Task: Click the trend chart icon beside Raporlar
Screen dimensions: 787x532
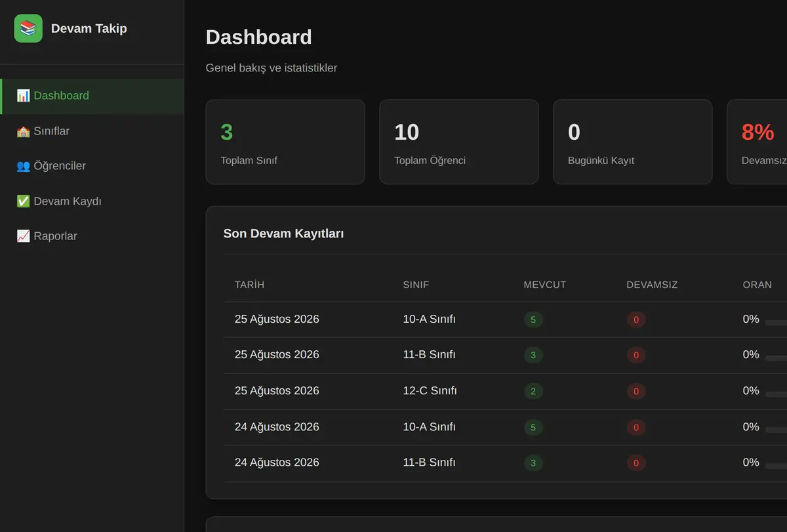Action: (x=23, y=236)
